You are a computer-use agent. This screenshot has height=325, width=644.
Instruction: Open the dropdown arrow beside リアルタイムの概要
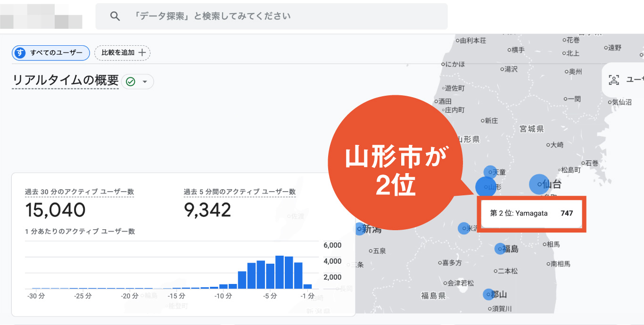(145, 82)
